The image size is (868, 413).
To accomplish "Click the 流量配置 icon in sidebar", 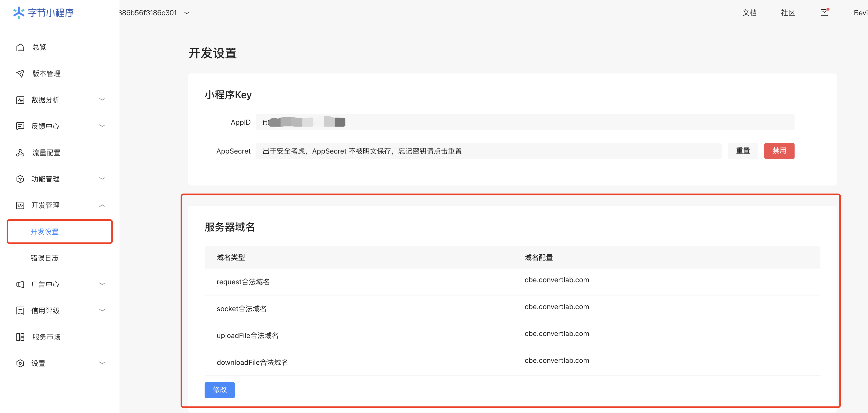I will click(x=20, y=153).
